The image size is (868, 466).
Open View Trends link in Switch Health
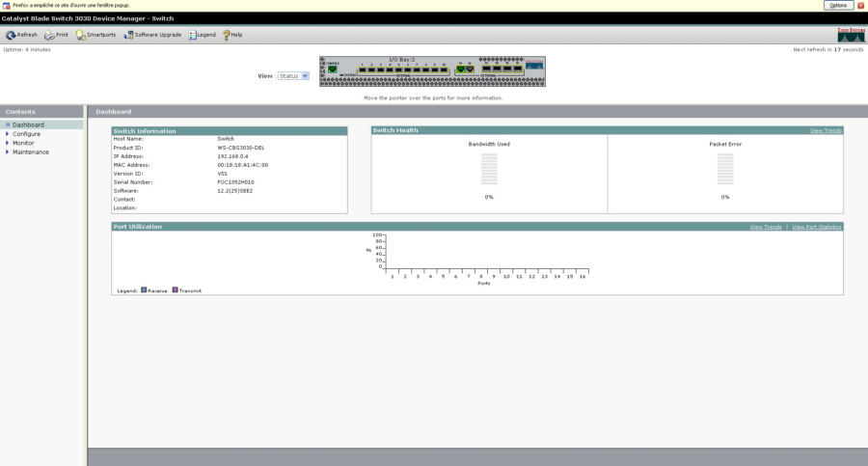coord(826,131)
